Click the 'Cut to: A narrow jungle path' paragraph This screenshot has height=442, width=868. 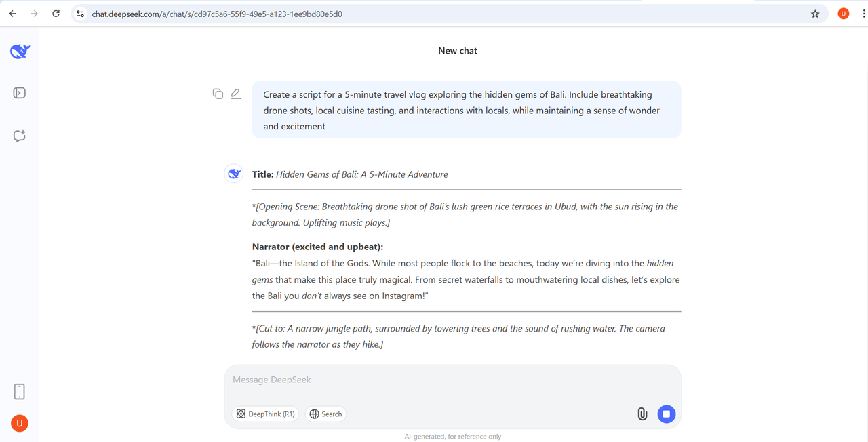458,336
